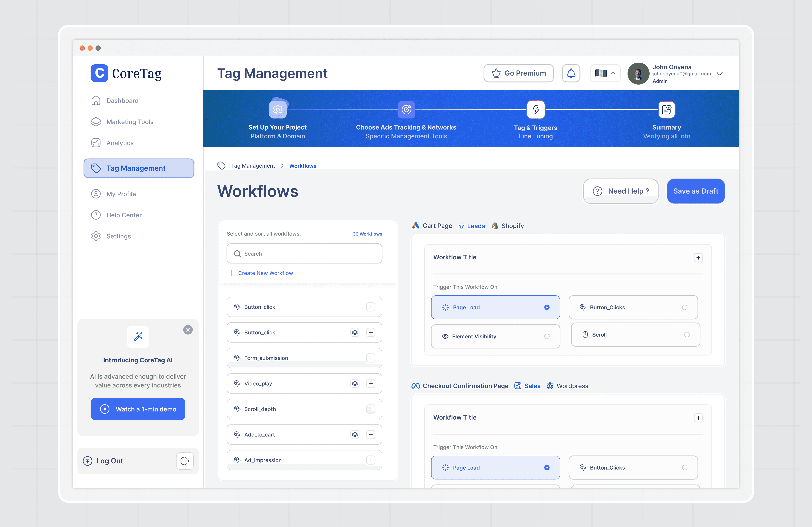Add the Scroll_depth workflow with plus icon

click(371, 409)
